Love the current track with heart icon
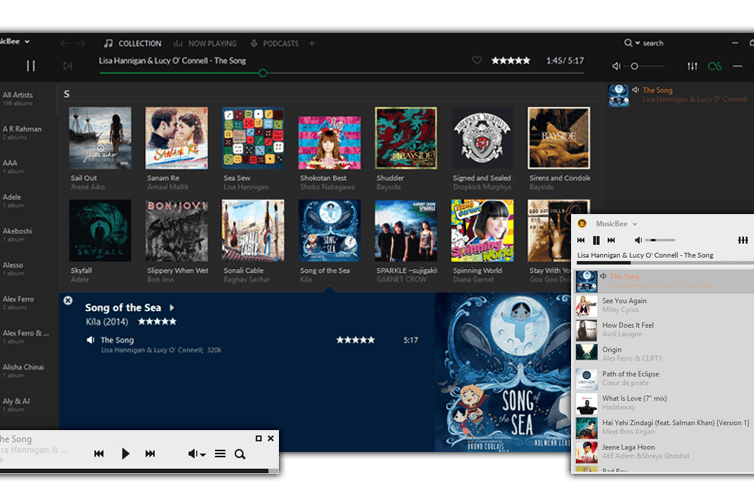 477,61
